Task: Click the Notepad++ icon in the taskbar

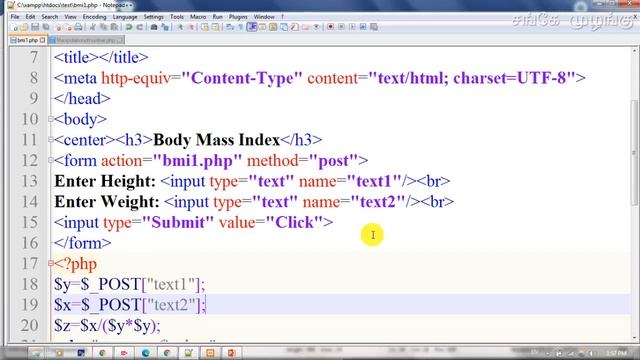Action: point(189,353)
